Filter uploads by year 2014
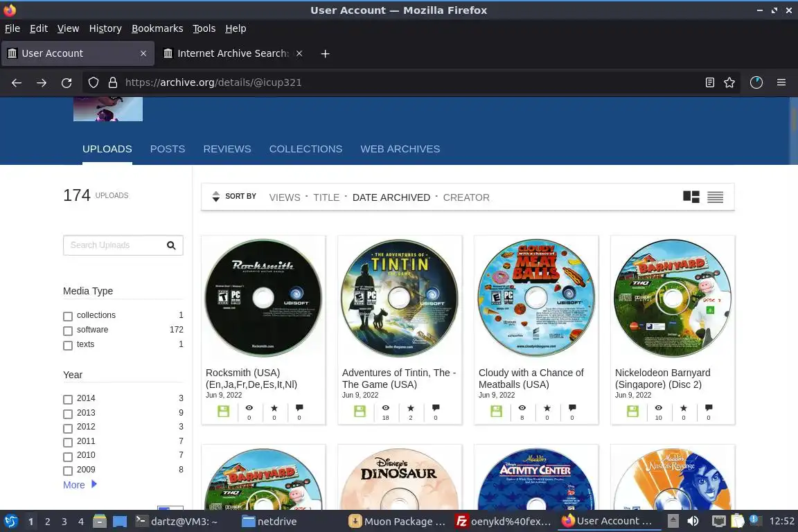The width and height of the screenshot is (798, 532). coord(68,400)
